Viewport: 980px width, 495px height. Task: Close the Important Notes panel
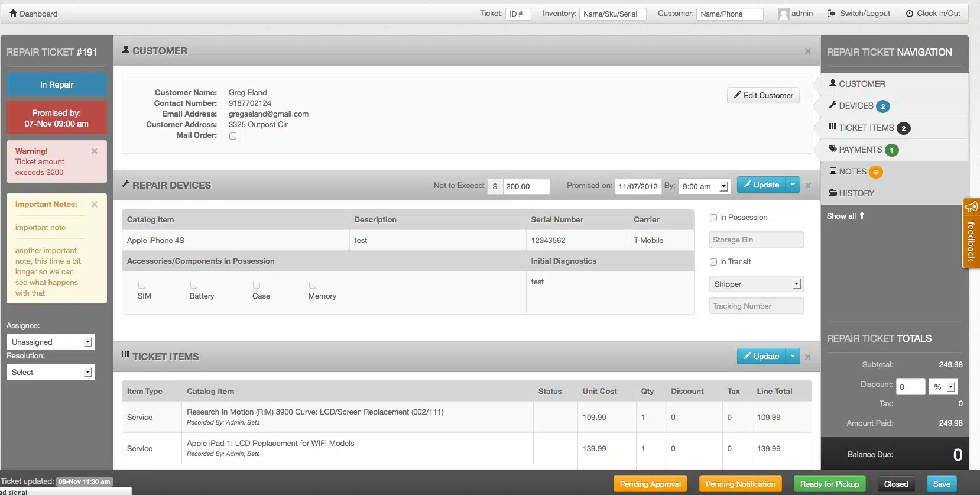pyautogui.click(x=95, y=205)
